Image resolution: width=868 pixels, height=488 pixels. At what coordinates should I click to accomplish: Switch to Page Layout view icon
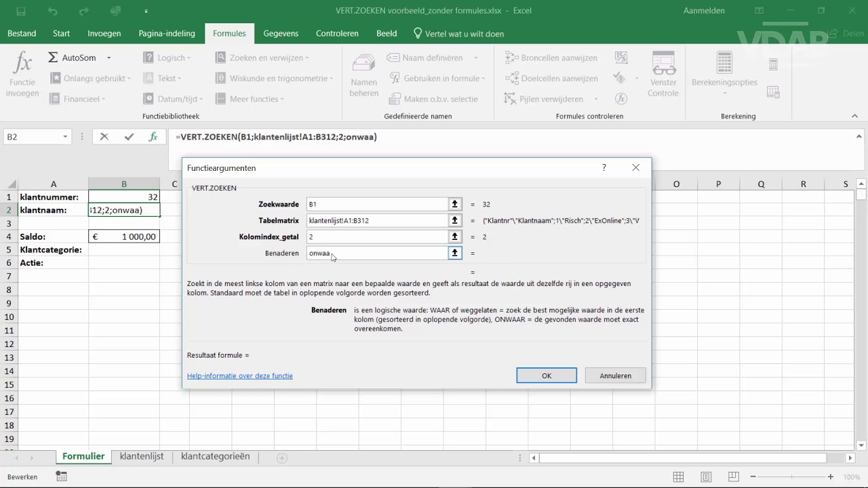pos(706,477)
